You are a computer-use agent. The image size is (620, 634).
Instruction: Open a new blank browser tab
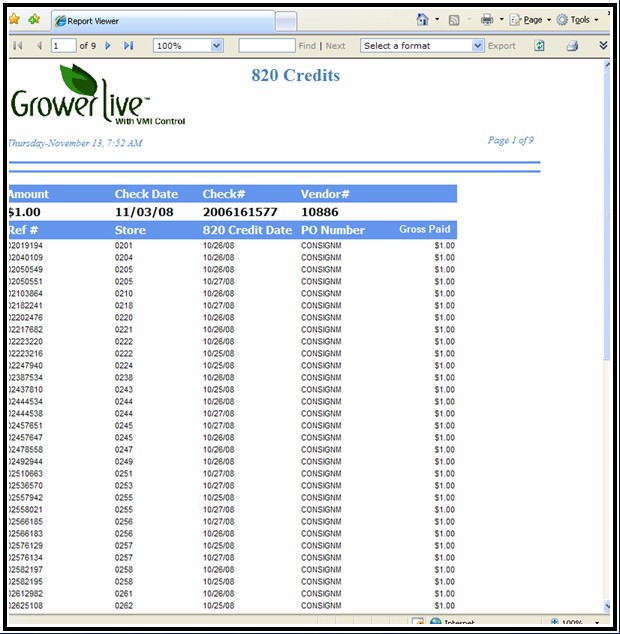click(x=285, y=20)
